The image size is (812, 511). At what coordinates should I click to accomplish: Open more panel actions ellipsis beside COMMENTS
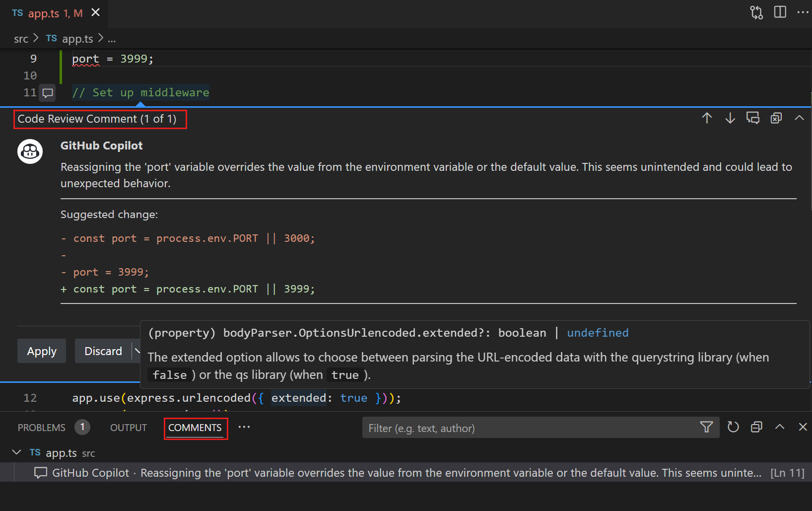244,427
